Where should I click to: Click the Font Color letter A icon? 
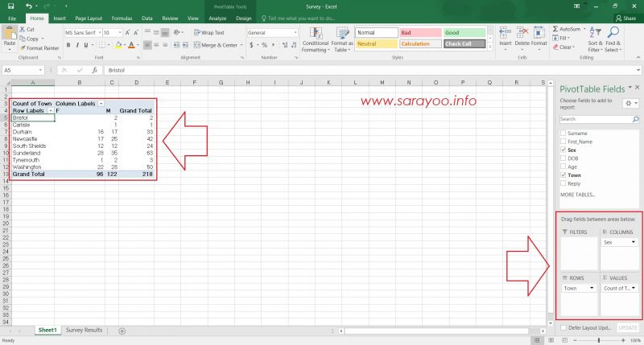tap(131, 45)
